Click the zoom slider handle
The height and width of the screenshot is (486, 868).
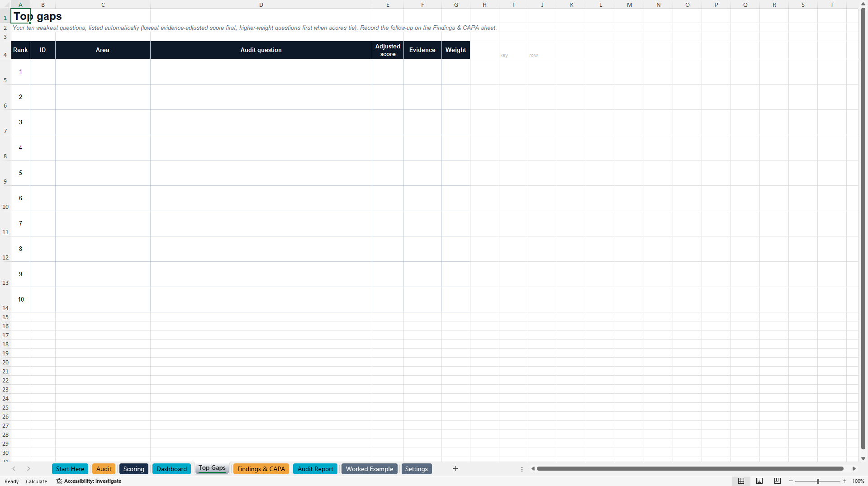point(818,481)
